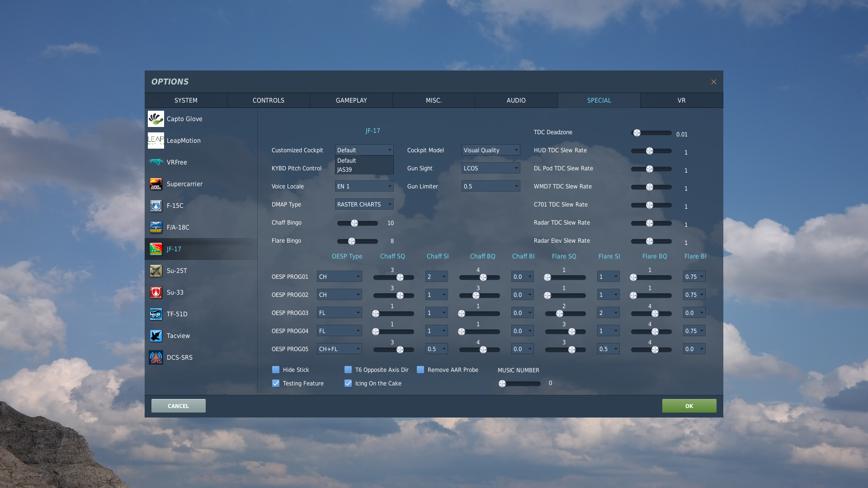Disable the Testing Feature checkbox

pos(276,383)
